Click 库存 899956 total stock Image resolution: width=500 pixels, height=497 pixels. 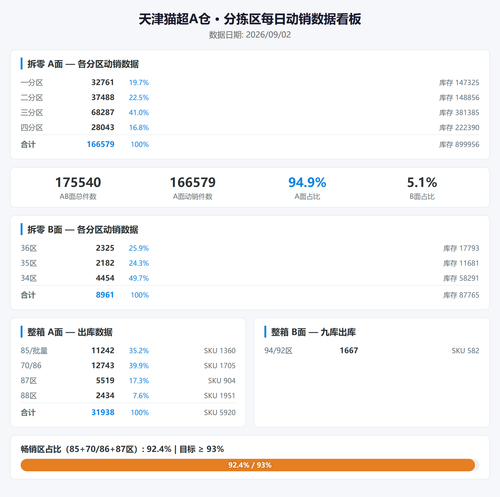(459, 144)
